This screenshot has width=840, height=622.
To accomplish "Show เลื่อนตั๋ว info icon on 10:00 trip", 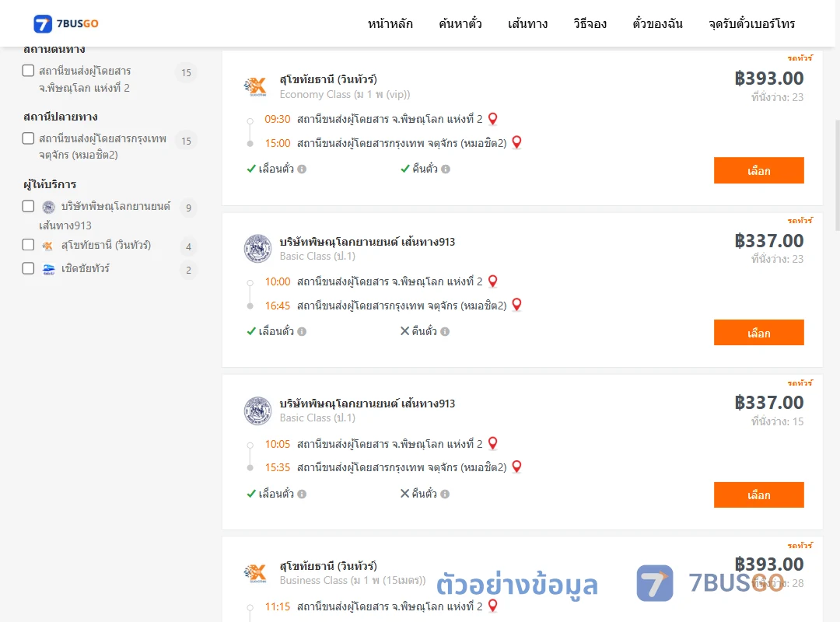I will pos(302,332).
